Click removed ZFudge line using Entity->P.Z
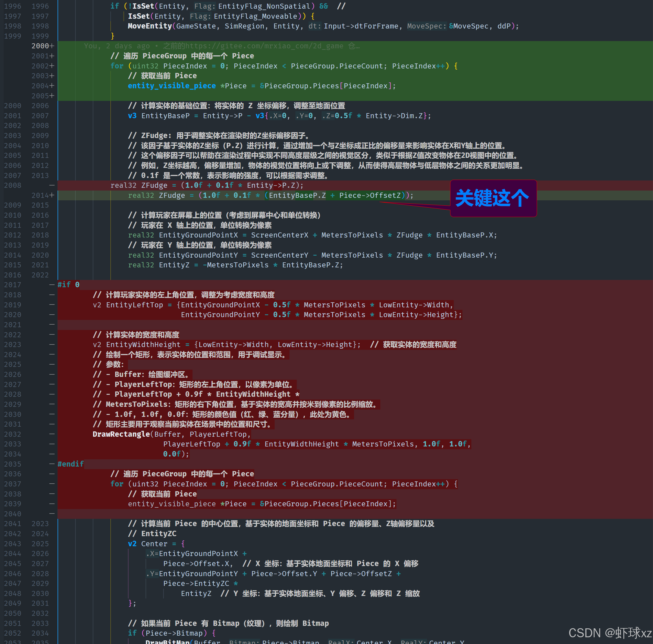 point(207,185)
